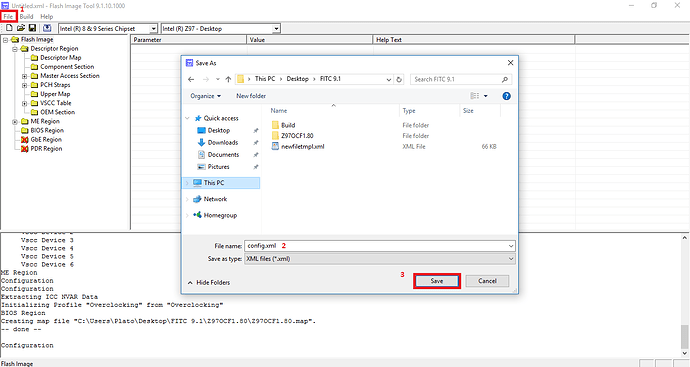Select Desktop in Quick access

[219, 131]
